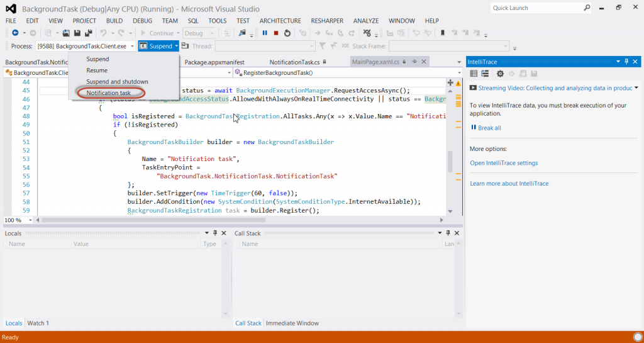The height and width of the screenshot is (343, 644).
Task: Open the Locals window options dropdown arrow
Action: pos(206,233)
